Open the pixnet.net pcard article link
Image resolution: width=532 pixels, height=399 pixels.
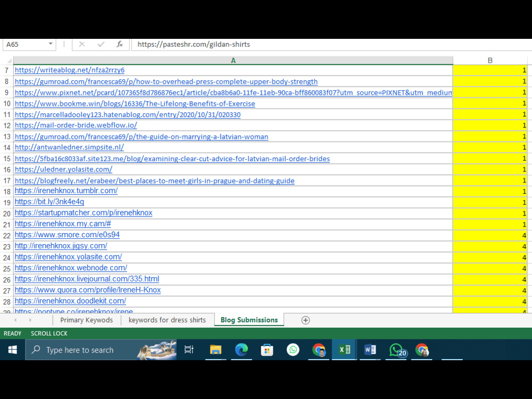(x=234, y=92)
